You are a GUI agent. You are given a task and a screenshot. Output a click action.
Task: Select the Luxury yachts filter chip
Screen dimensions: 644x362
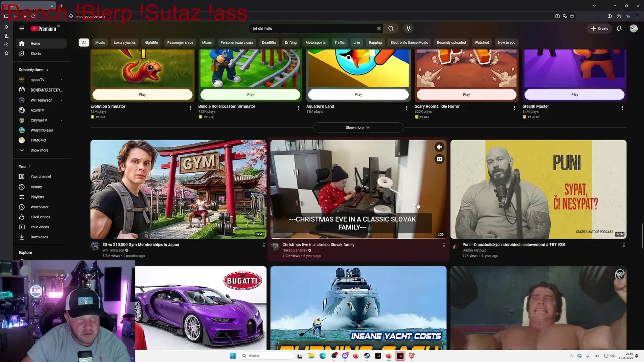(x=125, y=43)
